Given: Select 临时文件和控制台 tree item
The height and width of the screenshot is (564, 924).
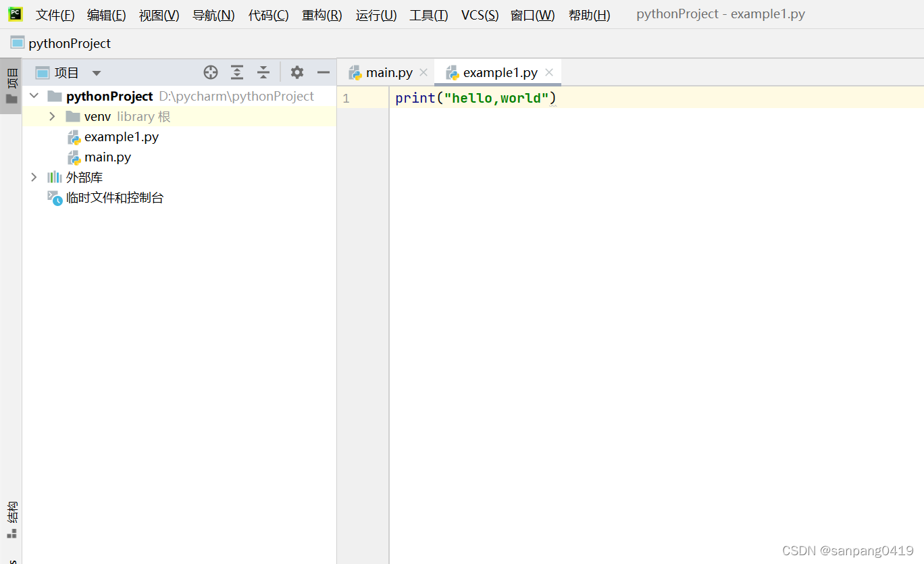Looking at the screenshot, I should click(115, 197).
